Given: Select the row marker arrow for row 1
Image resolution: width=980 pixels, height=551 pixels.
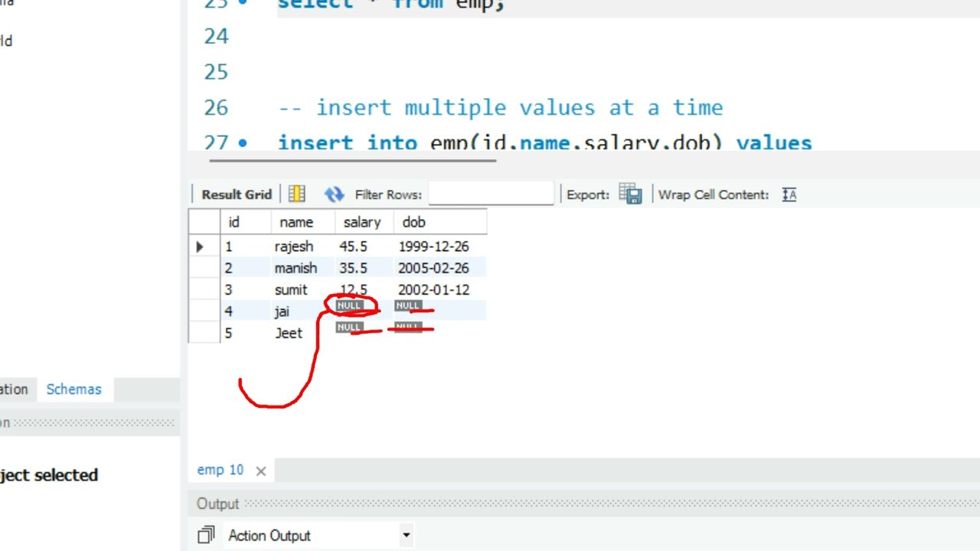Looking at the screenshot, I should pyautogui.click(x=201, y=246).
